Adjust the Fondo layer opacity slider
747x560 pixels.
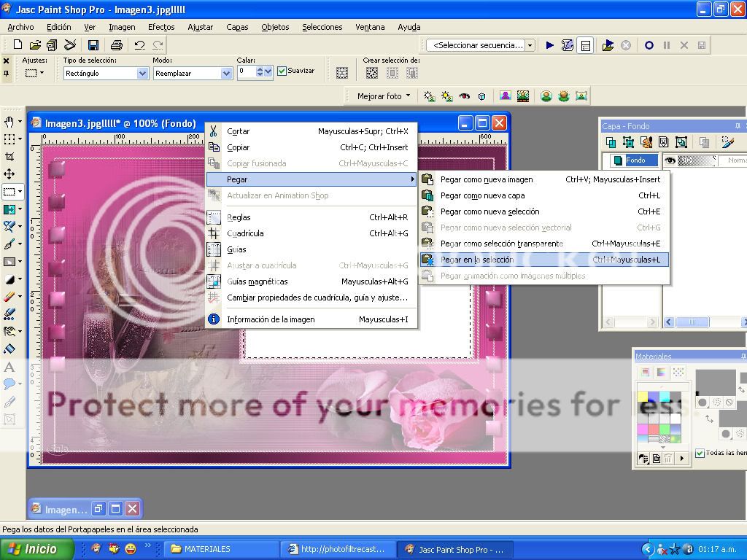pyautogui.click(x=697, y=160)
